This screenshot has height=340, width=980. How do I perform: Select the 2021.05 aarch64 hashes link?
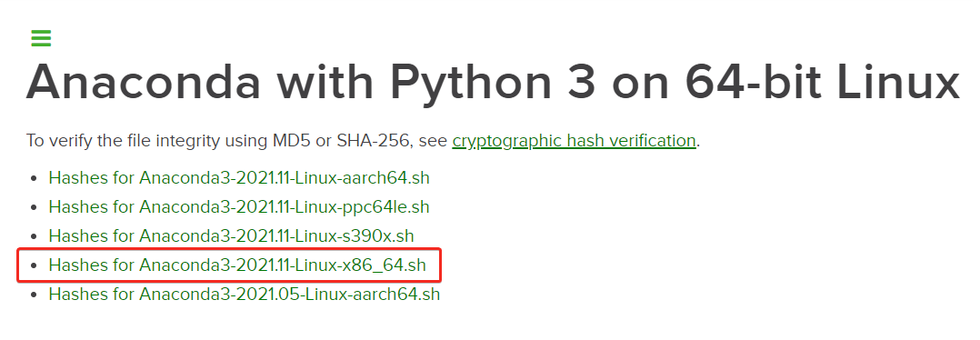245,294
